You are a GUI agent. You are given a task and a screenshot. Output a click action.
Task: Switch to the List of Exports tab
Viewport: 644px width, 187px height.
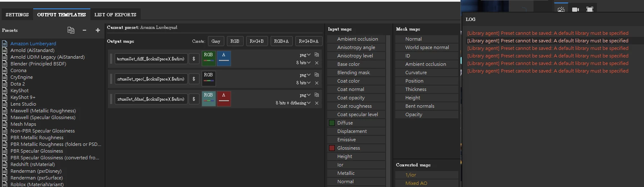pyautogui.click(x=116, y=15)
